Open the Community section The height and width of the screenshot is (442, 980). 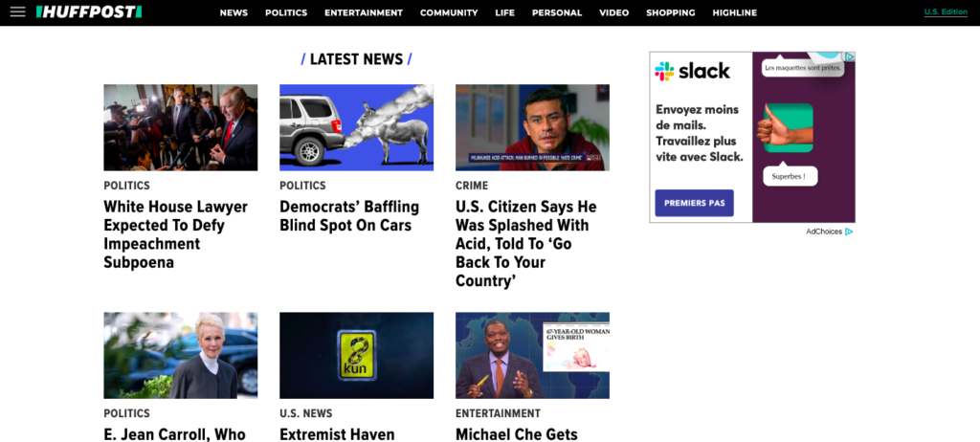point(449,12)
